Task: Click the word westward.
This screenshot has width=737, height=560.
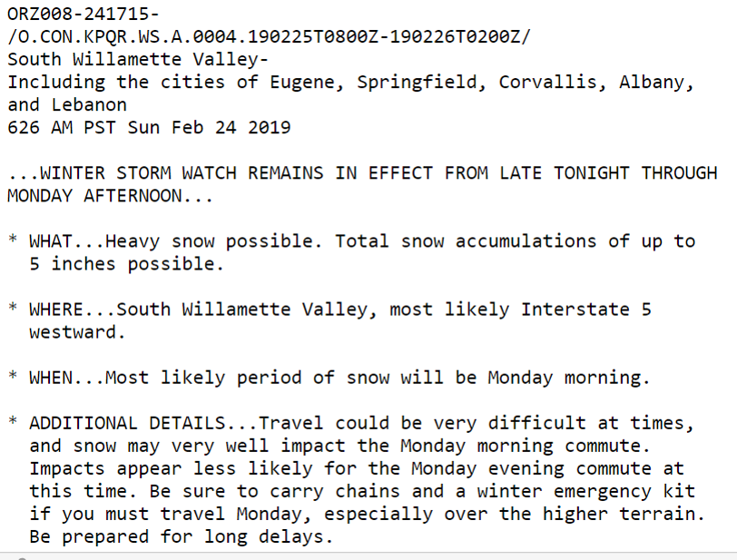Action: [77, 332]
